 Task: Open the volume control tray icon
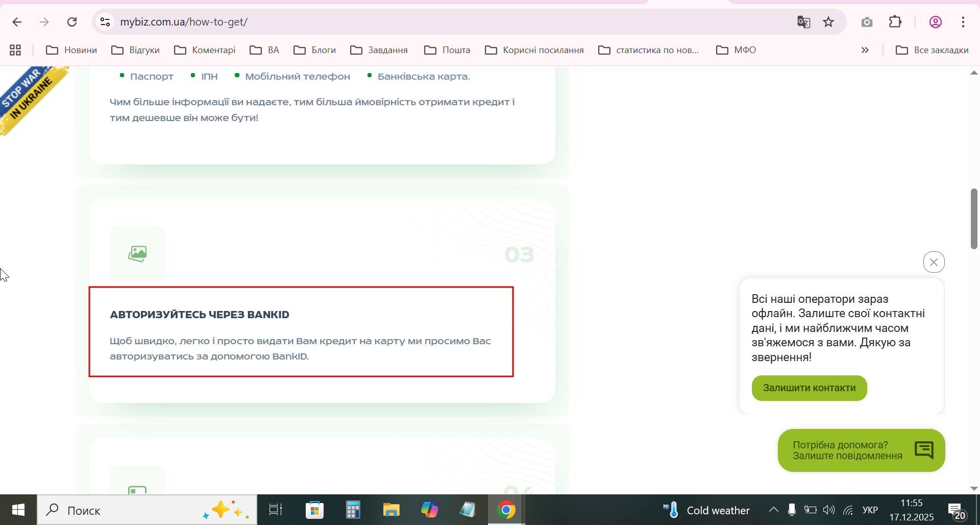point(829,510)
